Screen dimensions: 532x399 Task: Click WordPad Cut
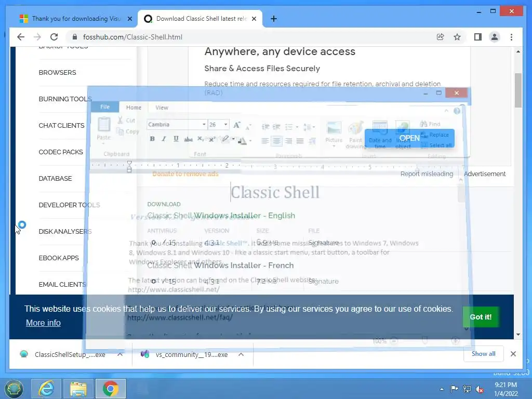tap(127, 120)
